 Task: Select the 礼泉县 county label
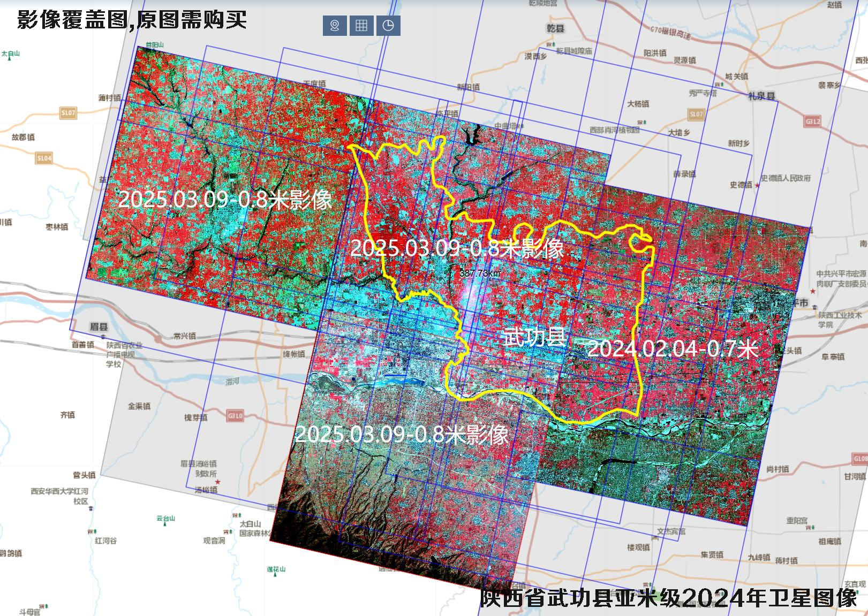pos(761,96)
